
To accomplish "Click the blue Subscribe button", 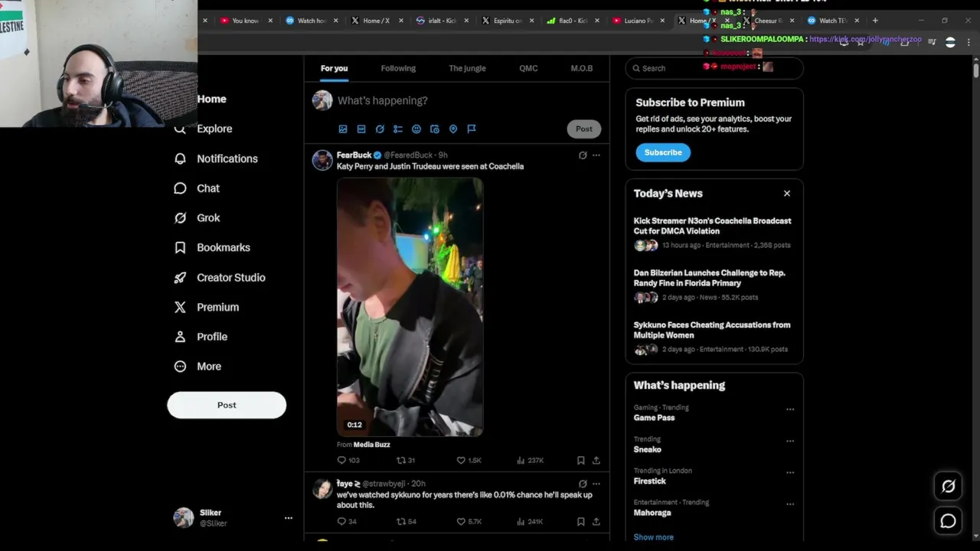I will click(663, 152).
